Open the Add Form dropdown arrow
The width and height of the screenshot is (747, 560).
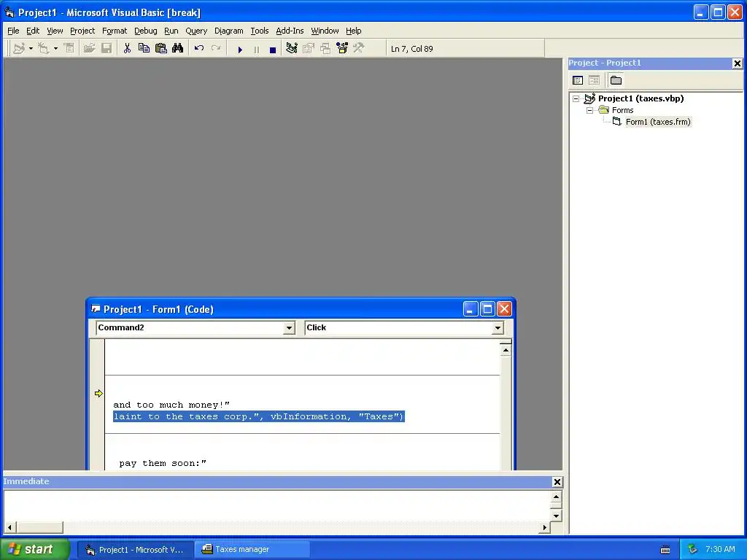tap(55, 49)
